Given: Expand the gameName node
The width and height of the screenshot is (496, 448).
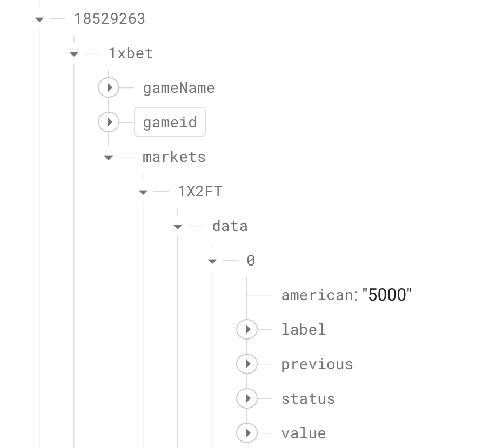Looking at the screenshot, I should (x=109, y=87).
